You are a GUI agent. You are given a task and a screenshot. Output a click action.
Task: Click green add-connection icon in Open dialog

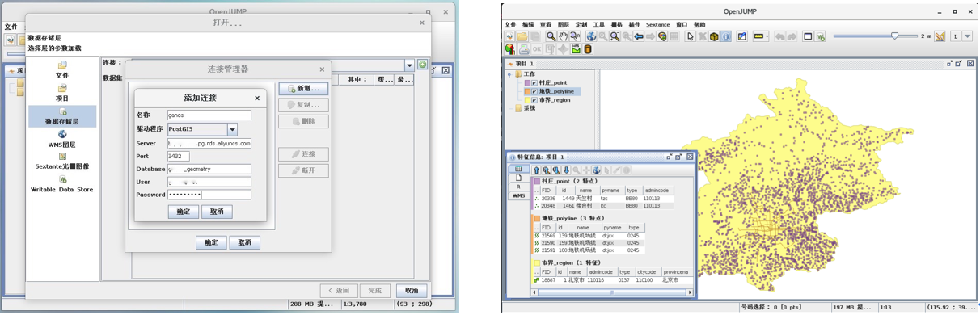click(422, 65)
